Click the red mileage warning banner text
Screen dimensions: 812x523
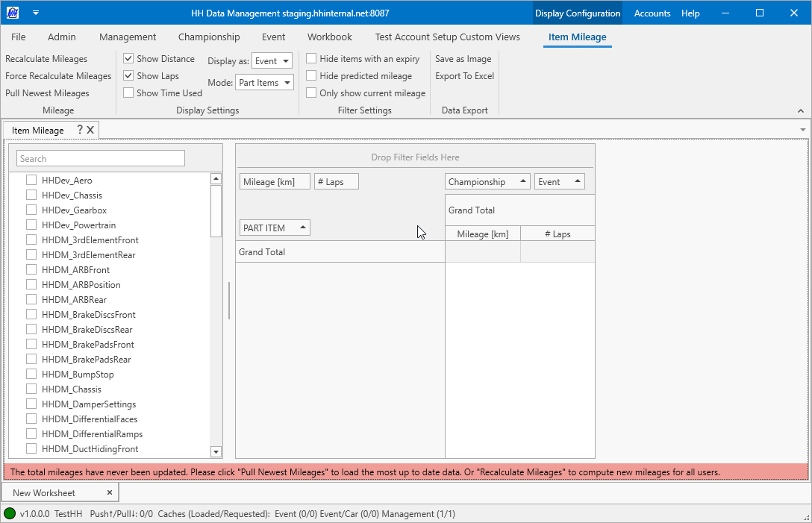(364, 472)
